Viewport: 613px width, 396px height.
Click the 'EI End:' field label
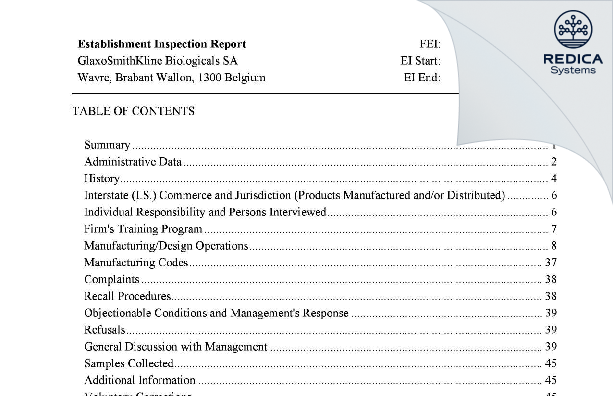pos(422,77)
